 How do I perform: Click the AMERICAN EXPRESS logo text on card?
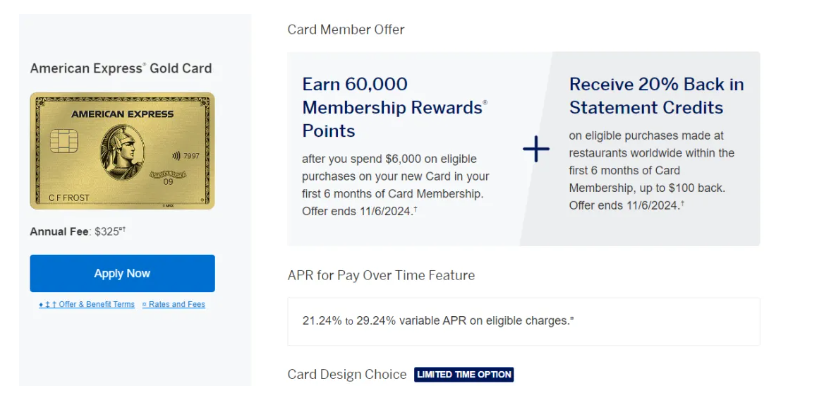[122, 114]
